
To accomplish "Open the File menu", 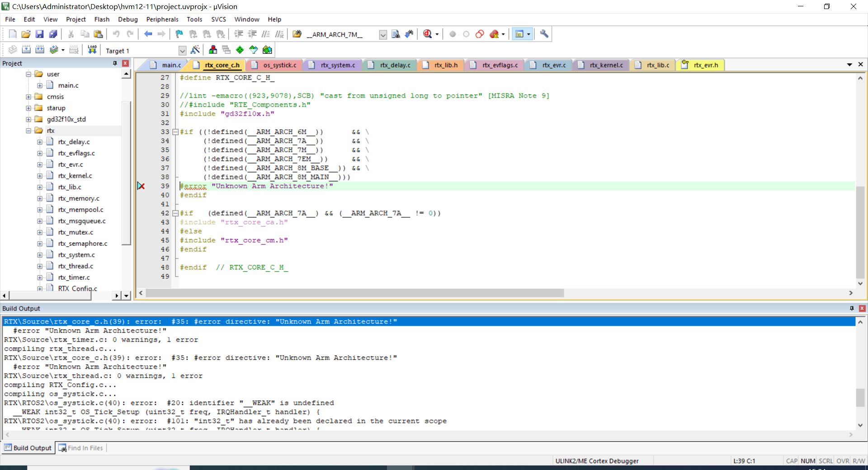I will (10, 19).
